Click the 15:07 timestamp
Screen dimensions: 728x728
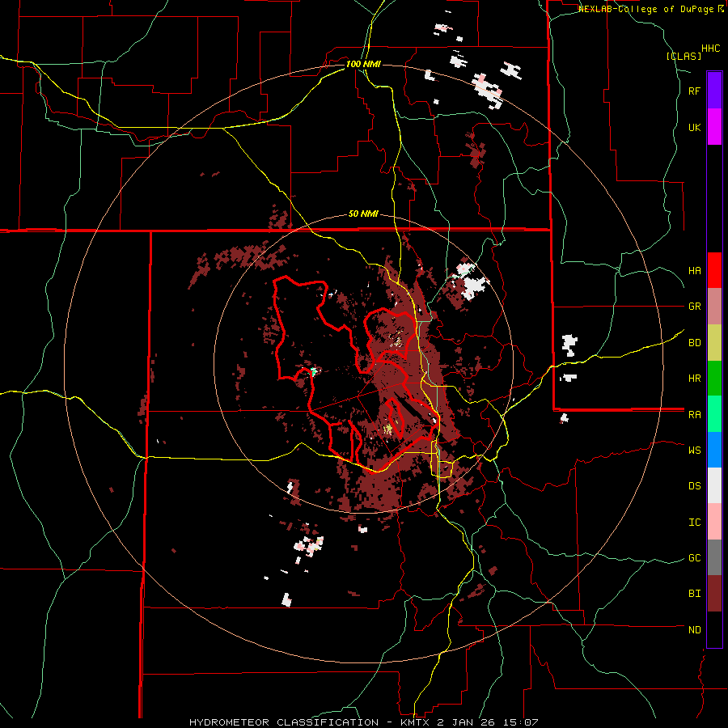pos(520,722)
